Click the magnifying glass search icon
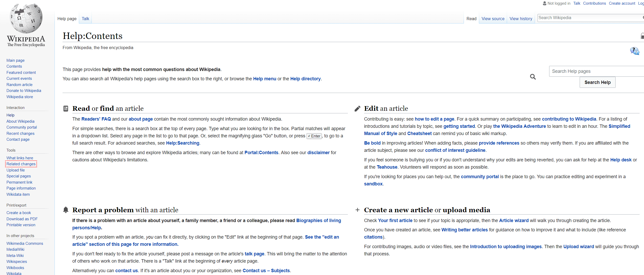Screen dimensions: 644x275 (x=533, y=77)
